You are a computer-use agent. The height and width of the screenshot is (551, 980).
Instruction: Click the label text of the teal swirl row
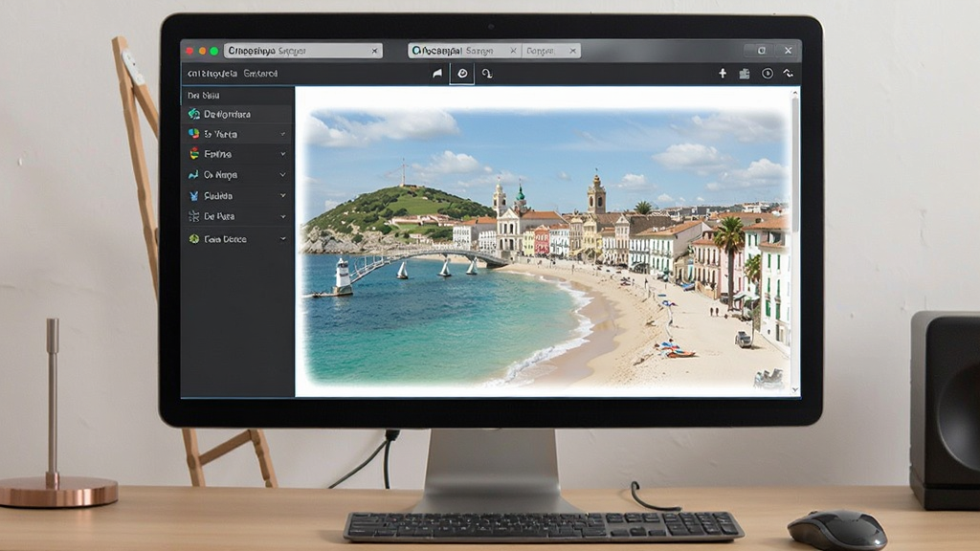pos(228,115)
